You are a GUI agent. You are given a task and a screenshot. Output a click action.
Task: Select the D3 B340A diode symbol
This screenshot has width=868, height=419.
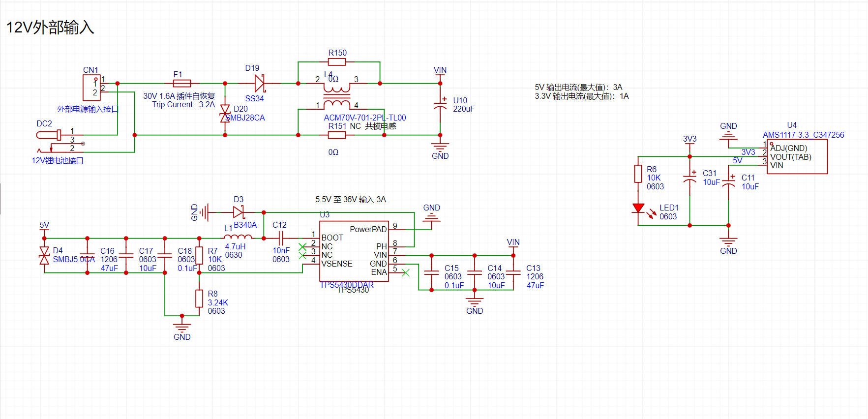pos(239,212)
